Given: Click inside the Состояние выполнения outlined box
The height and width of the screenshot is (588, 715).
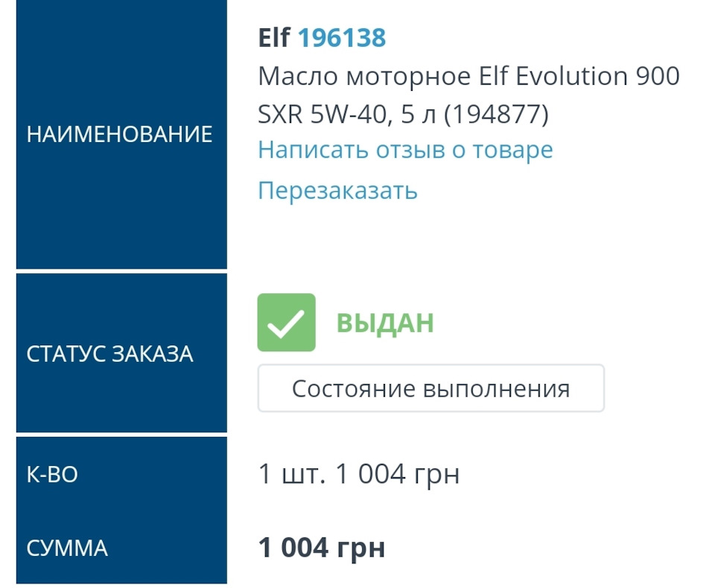Looking at the screenshot, I should tap(430, 388).
